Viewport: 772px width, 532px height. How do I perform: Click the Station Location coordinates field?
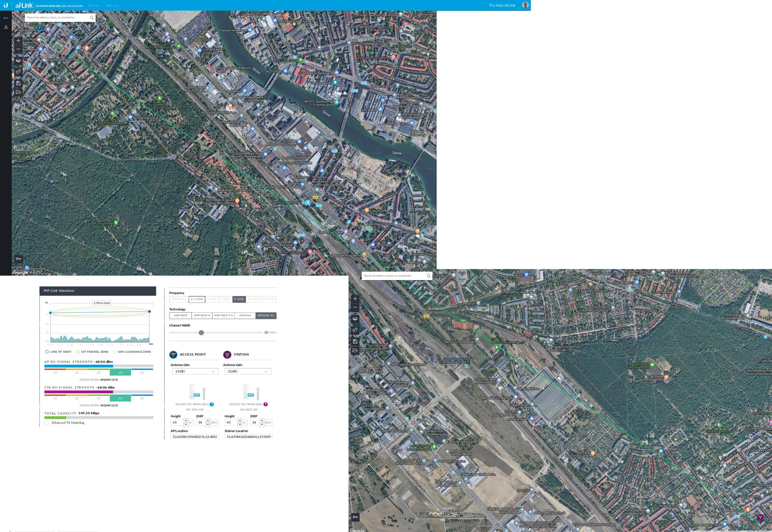pos(248,437)
